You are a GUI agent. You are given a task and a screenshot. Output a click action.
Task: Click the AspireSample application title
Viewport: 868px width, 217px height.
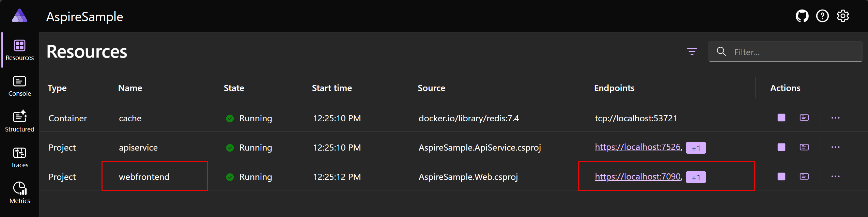[x=84, y=17]
